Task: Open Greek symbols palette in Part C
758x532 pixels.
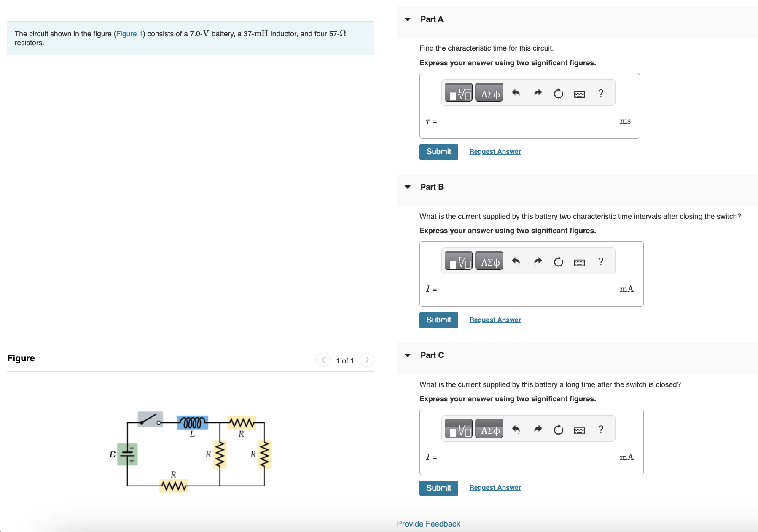Action: point(489,429)
